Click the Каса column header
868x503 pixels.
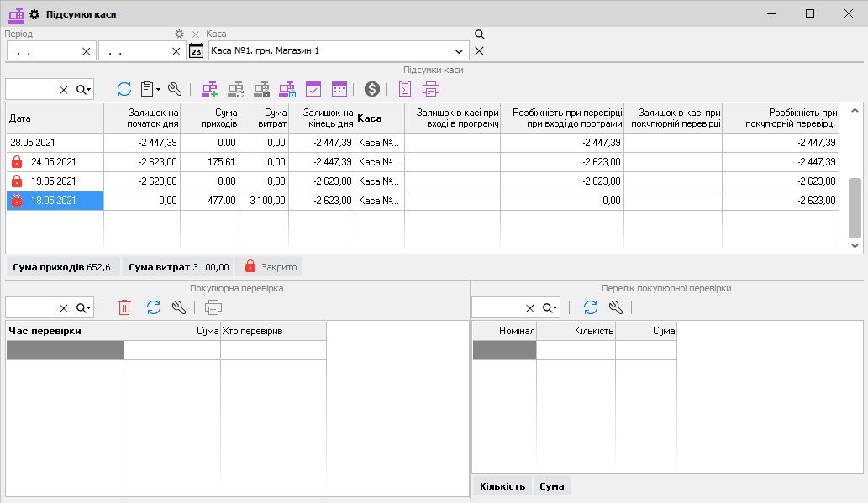pos(380,118)
